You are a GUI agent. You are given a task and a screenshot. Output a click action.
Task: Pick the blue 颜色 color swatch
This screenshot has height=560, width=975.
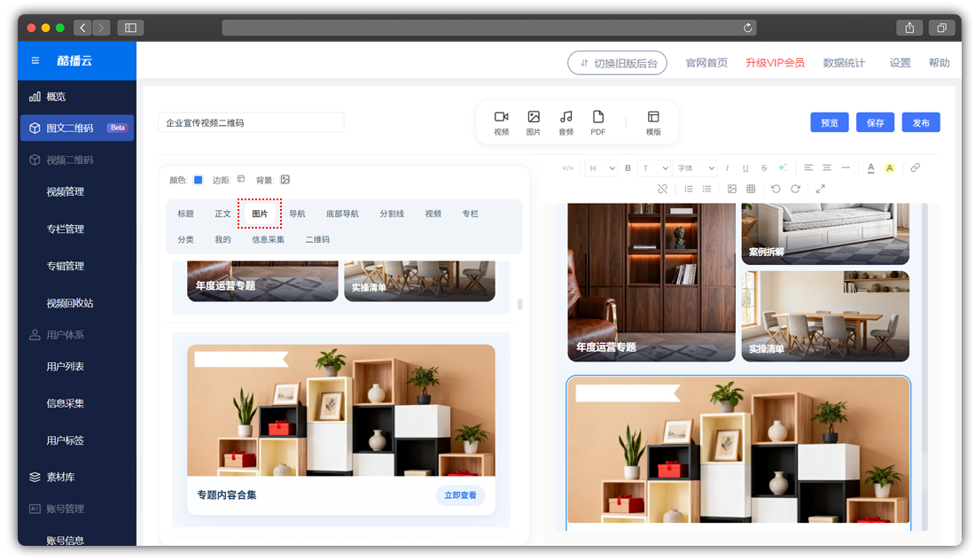199,180
